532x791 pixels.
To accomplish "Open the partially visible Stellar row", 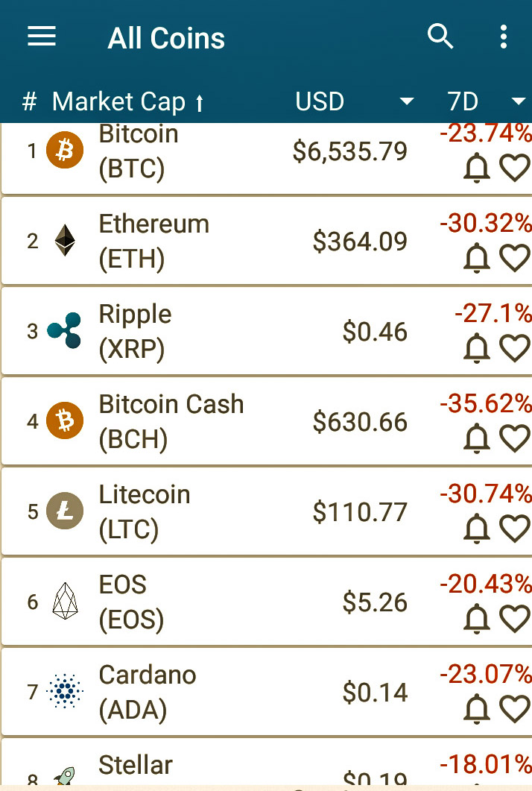I will (x=267, y=762).
